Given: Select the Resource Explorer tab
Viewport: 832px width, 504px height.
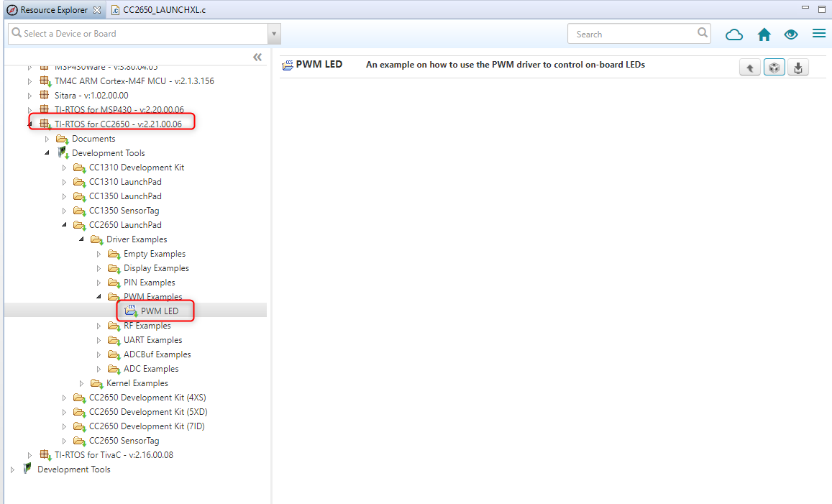Looking at the screenshot, I should pos(53,10).
